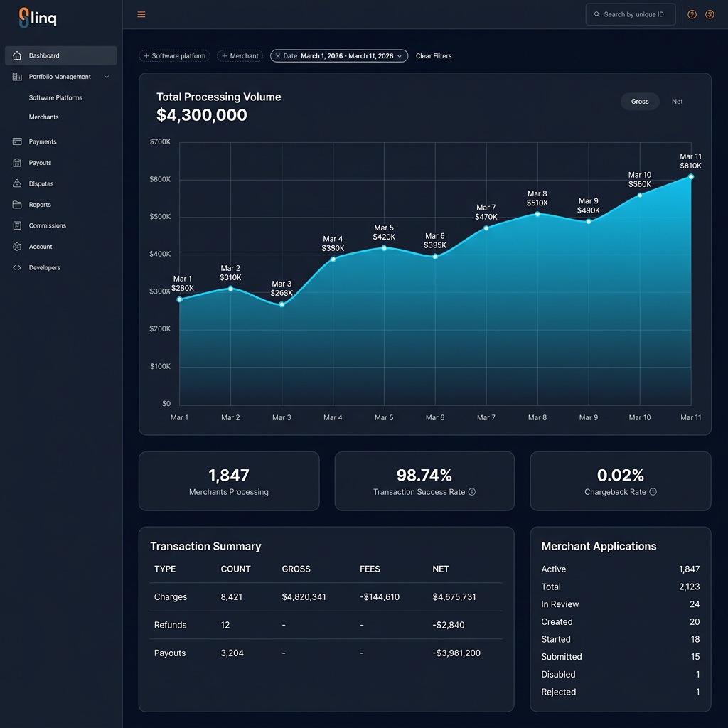Add a Merchant filter
This screenshot has height=728, width=728.
(x=240, y=56)
